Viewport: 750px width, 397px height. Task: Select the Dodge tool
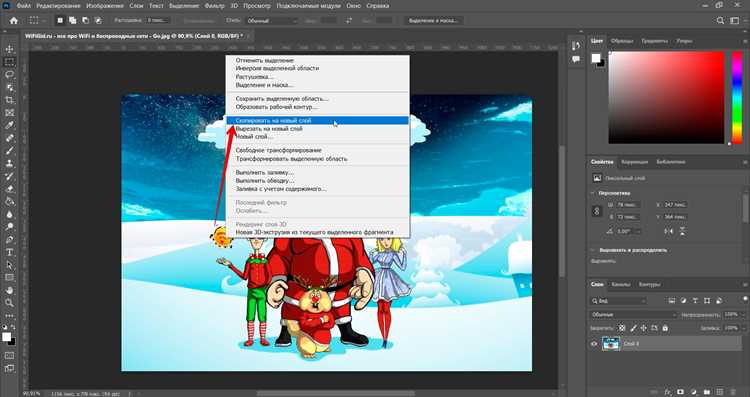[10, 227]
